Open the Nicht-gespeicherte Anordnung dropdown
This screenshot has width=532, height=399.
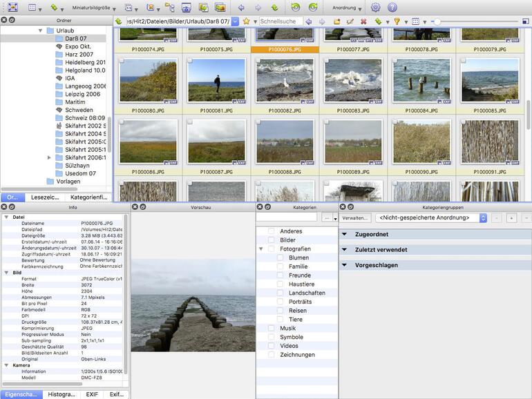pos(430,217)
